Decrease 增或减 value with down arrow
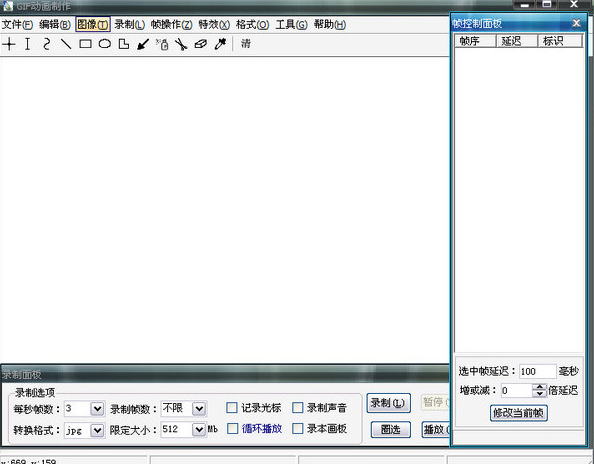The width and height of the screenshot is (594, 464). (x=539, y=394)
